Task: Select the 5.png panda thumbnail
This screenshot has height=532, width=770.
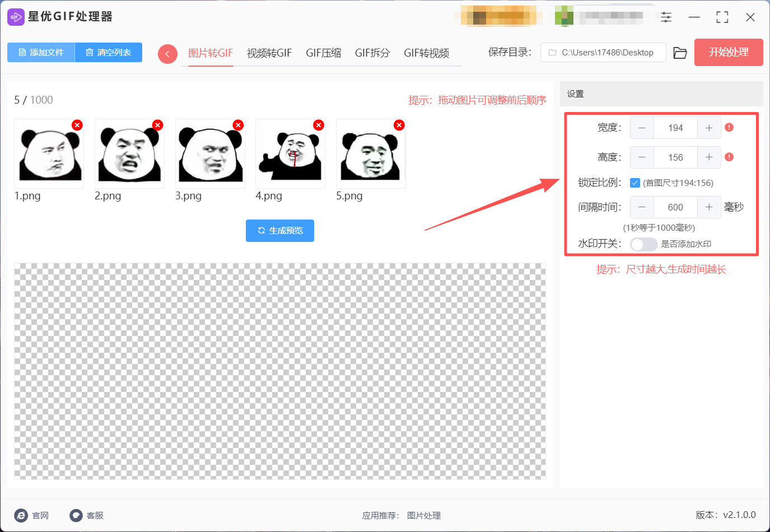Action: coord(371,153)
